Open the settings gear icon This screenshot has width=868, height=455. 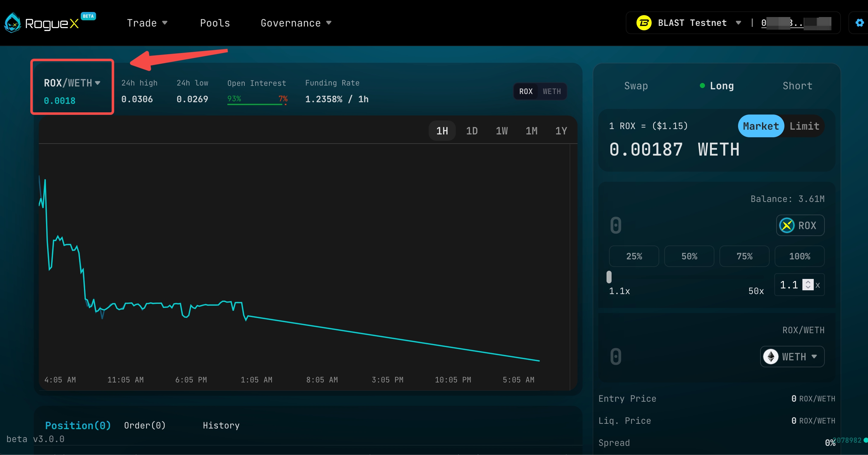(859, 23)
